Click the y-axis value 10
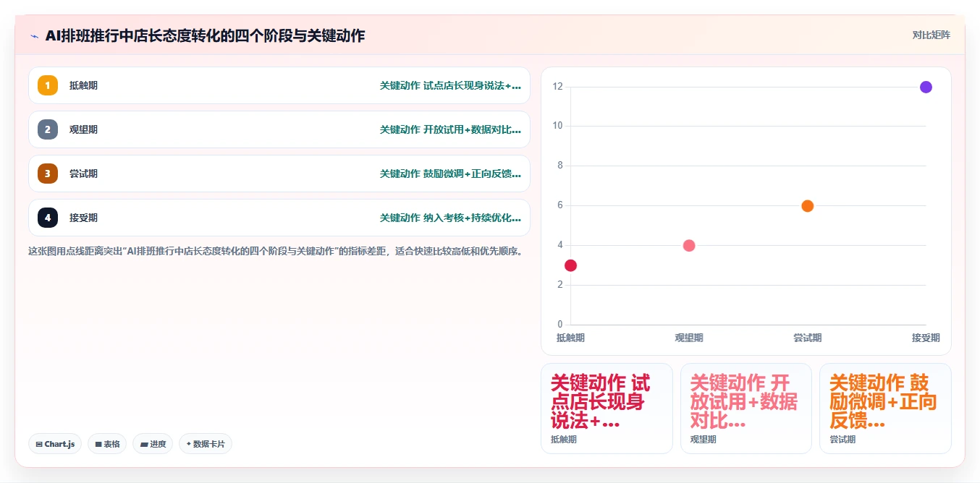 557,126
